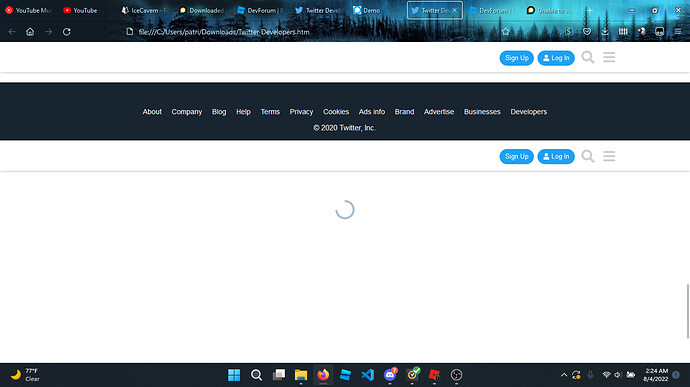
Task: Open the clock showing 2:24 AM
Action: pos(656,375)
